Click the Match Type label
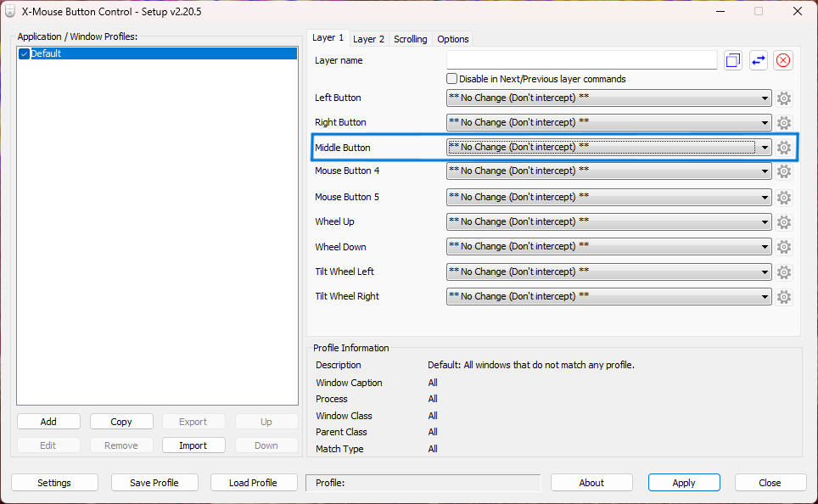The height and width of the screenshot is (504, 818). pos(339,449)
